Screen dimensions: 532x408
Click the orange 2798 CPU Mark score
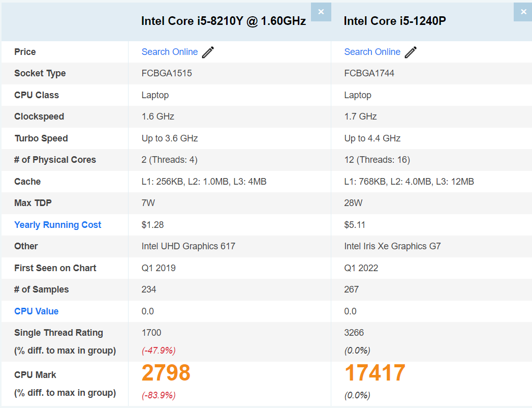(x=166, y=373)
